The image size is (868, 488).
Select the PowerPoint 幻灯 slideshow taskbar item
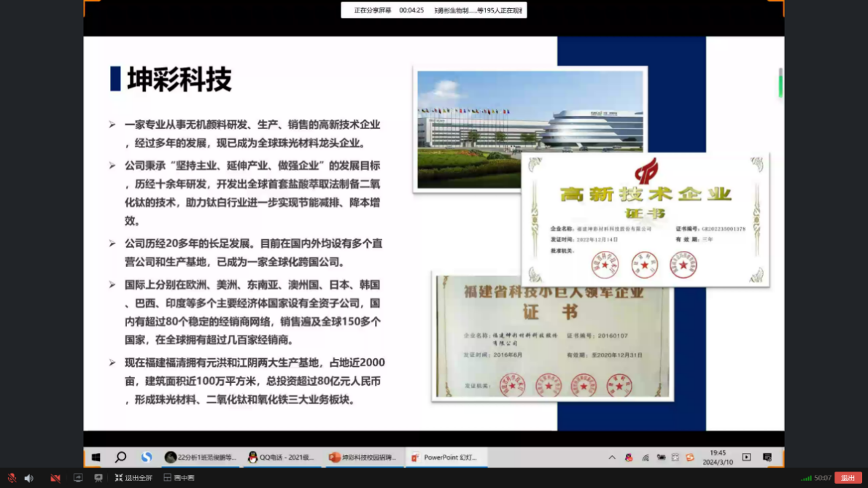tap(445, 457)
